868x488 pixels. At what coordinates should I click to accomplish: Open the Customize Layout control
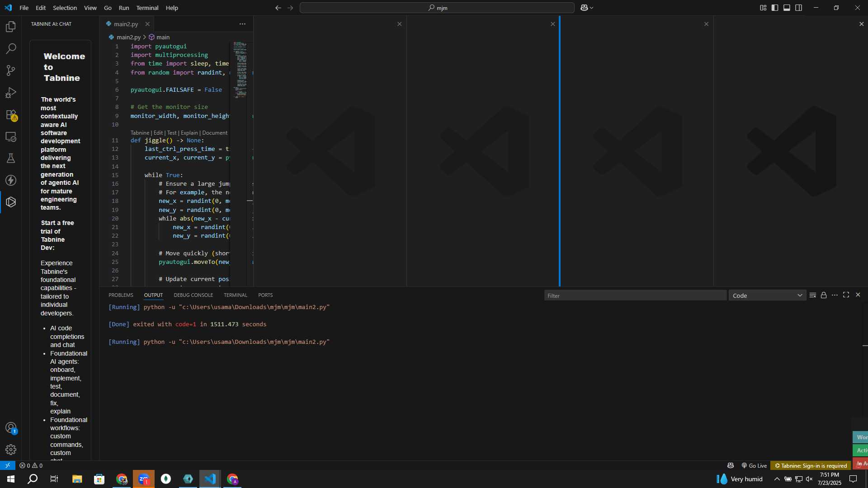763,8
